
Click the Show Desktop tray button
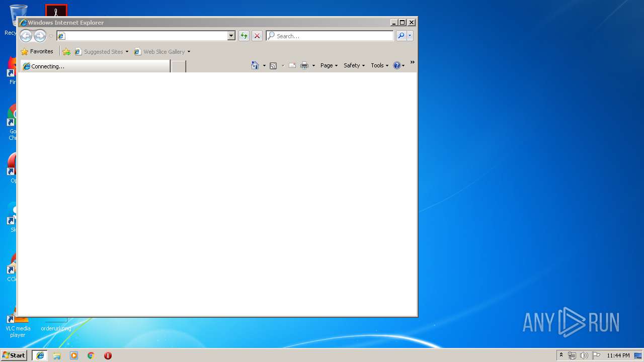tap(638, 355)
